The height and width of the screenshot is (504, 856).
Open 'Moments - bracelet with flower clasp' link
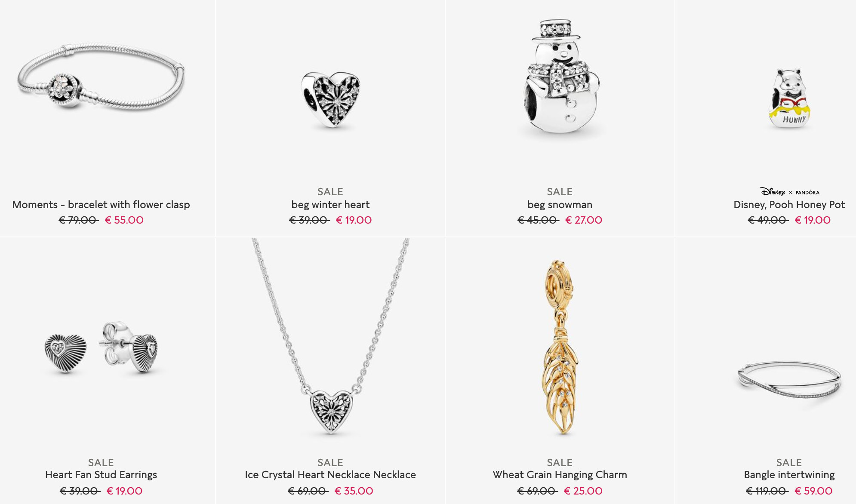pos(101,205)
